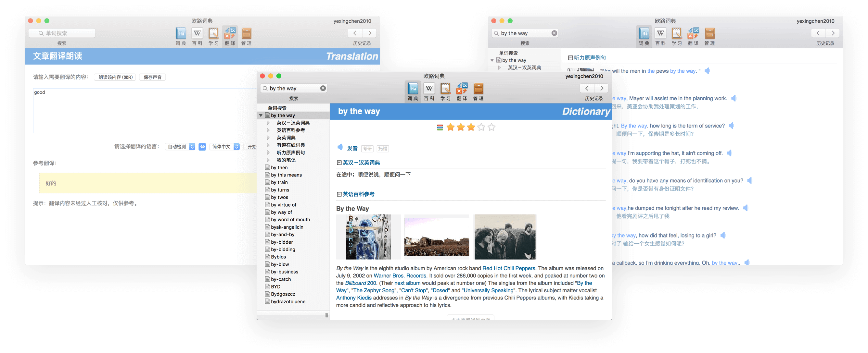This screenshot has height=353, width=868.
Task: Expand 英英词典 tree item
Action: (268, 138)
